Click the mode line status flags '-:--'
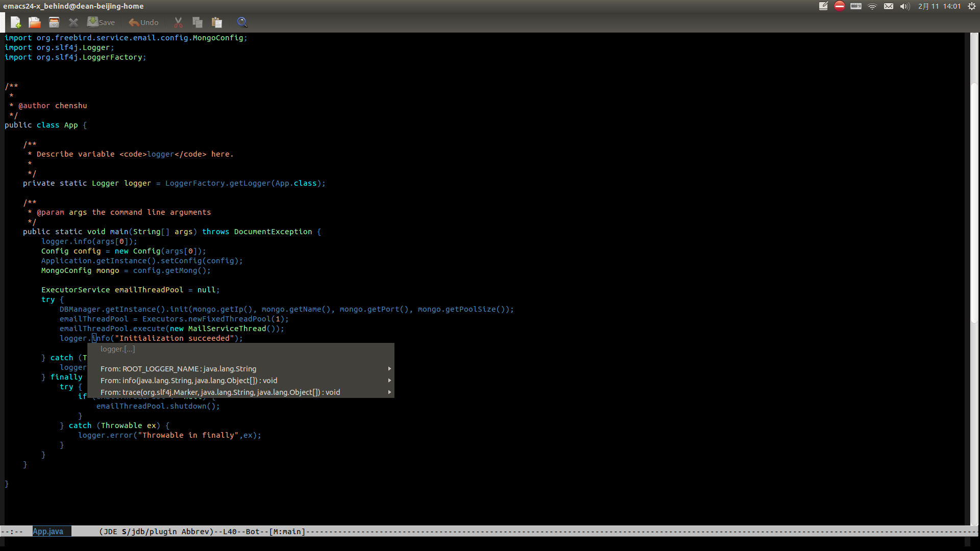 [12, 532]
